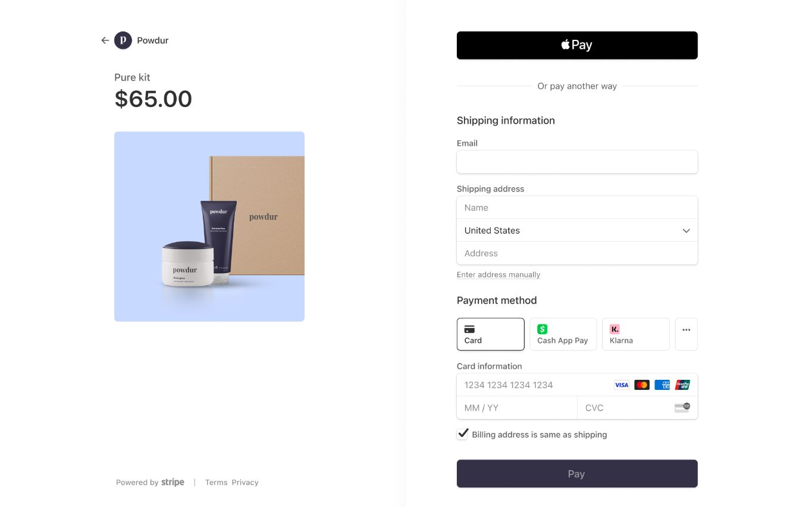Screen dimensions: 812x507
Task: Click the CVC card hint icon
Action: tap(682, 408)
